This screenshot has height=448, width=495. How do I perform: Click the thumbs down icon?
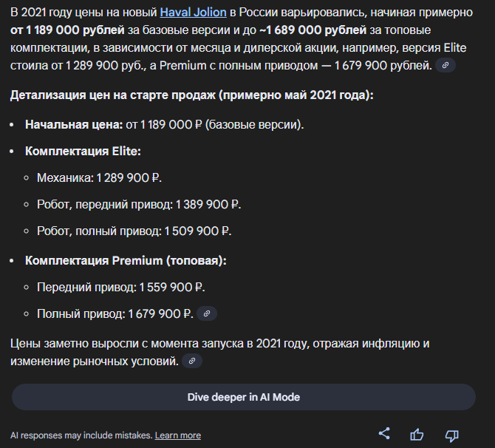pyautogui.click(x=451, y=435)
